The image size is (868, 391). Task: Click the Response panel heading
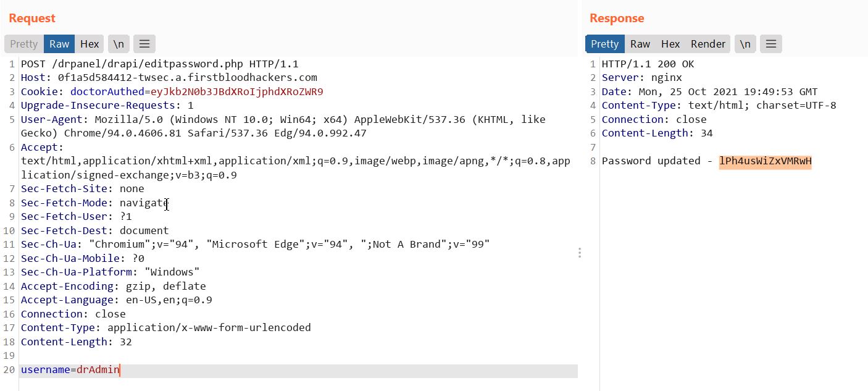(x=617, y=19)
